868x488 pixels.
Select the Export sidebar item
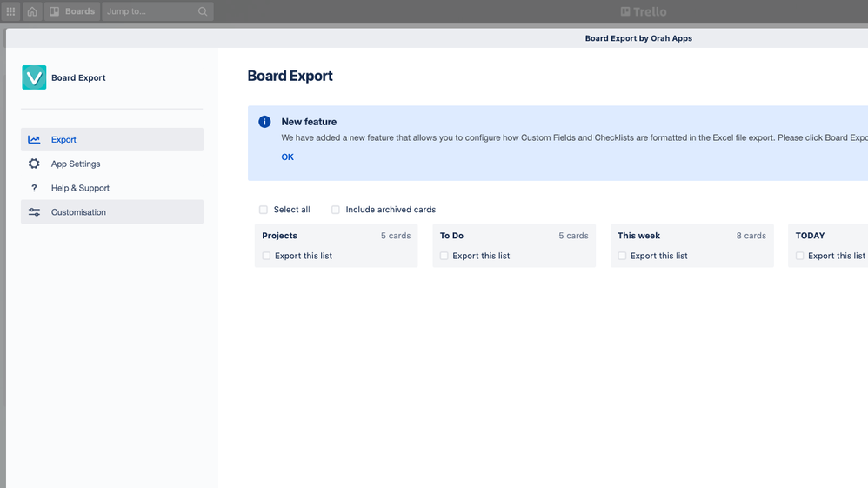[112, 139]
